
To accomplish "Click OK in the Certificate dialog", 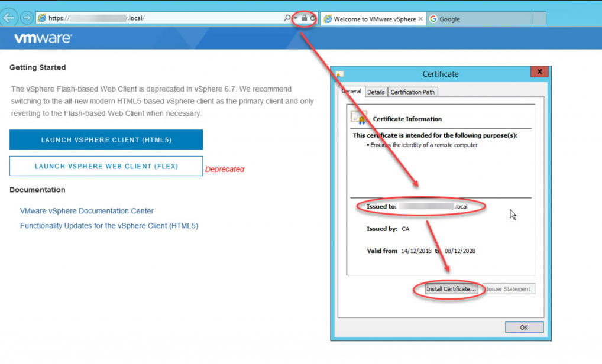I will [x=524, y=327].
